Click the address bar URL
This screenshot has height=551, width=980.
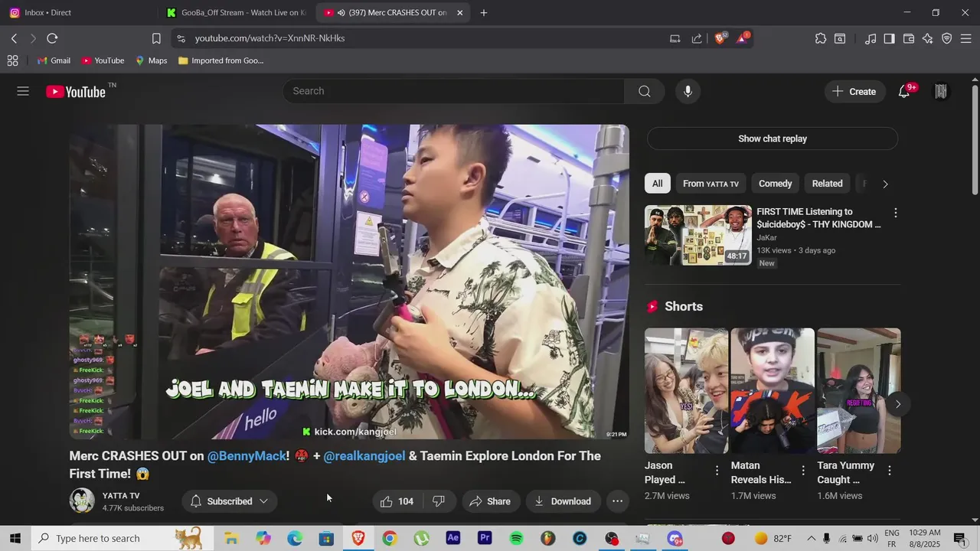pyautogui.click(x=269, y=38)
